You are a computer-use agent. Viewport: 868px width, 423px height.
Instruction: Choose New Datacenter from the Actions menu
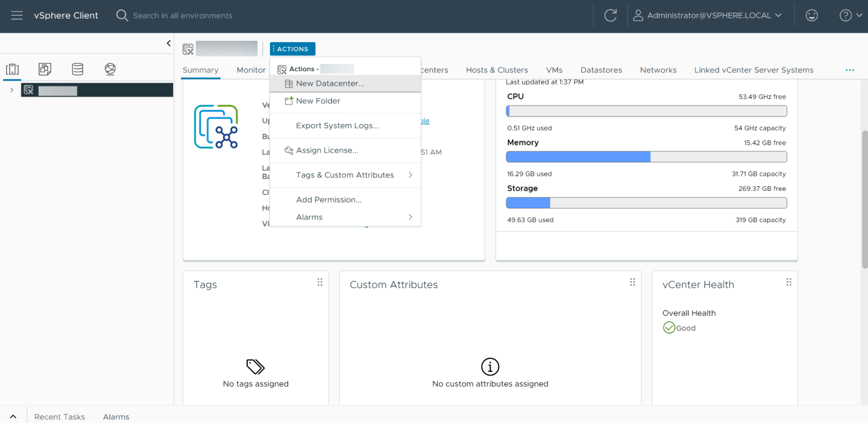330,84
